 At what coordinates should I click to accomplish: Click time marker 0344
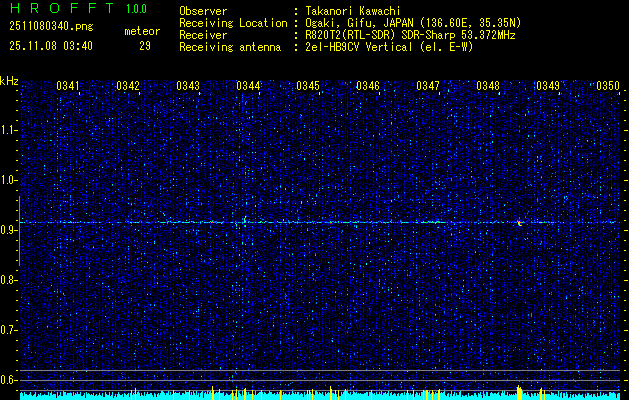click(x=248, y=86)
